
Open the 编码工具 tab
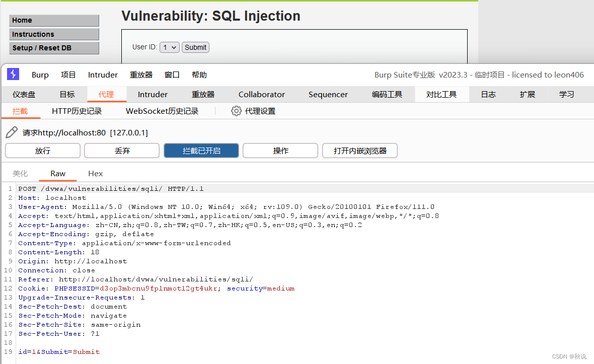387,94
